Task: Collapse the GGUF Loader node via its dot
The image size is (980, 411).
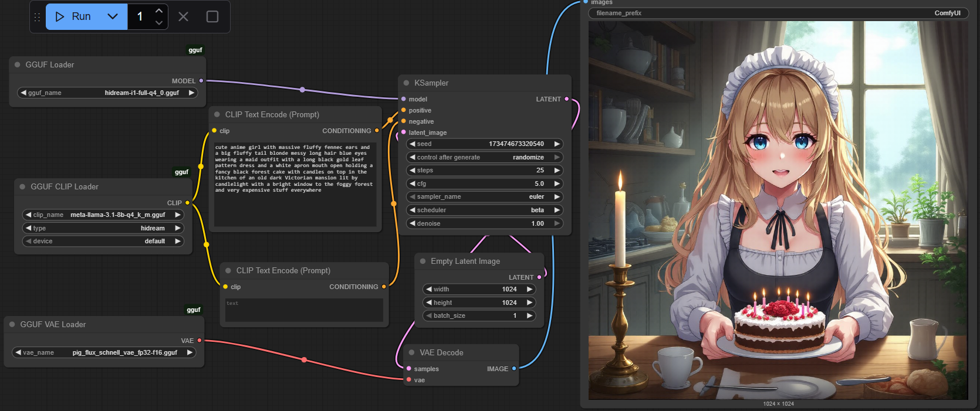Action: tap(18, 65)
